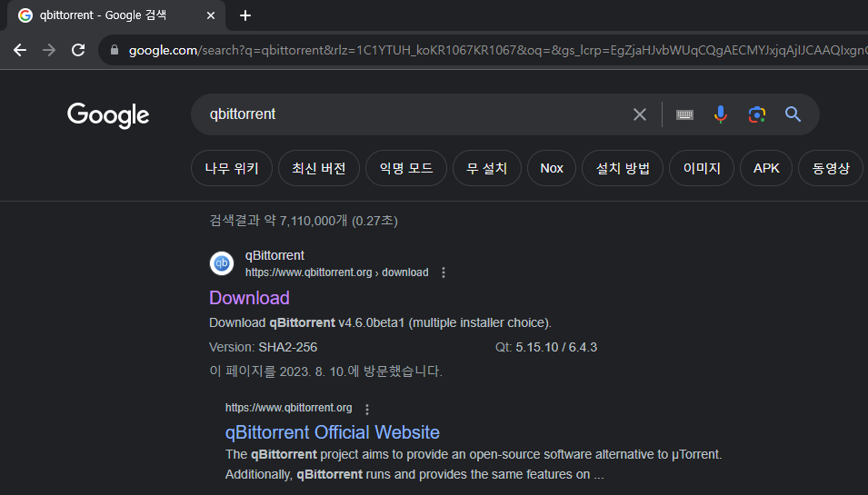Click the browser address bar URL
The height and width of the screenshot is (495, 868).
(497, 50)
